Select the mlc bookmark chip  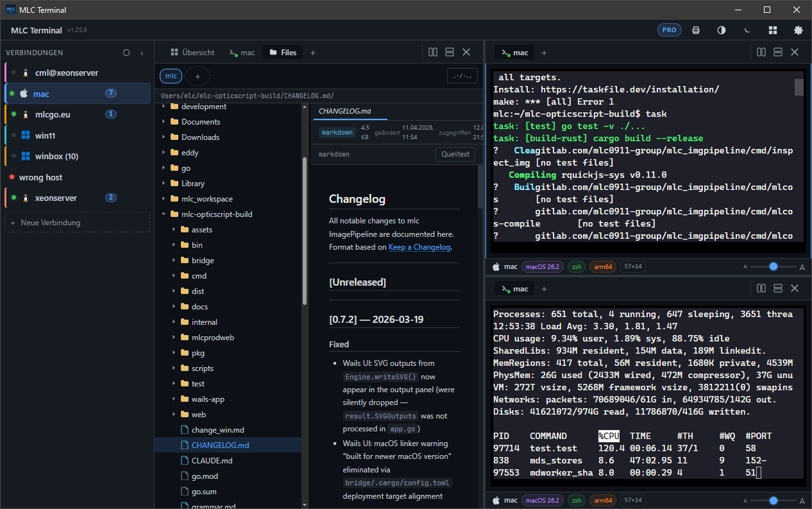tap(171, 76)
